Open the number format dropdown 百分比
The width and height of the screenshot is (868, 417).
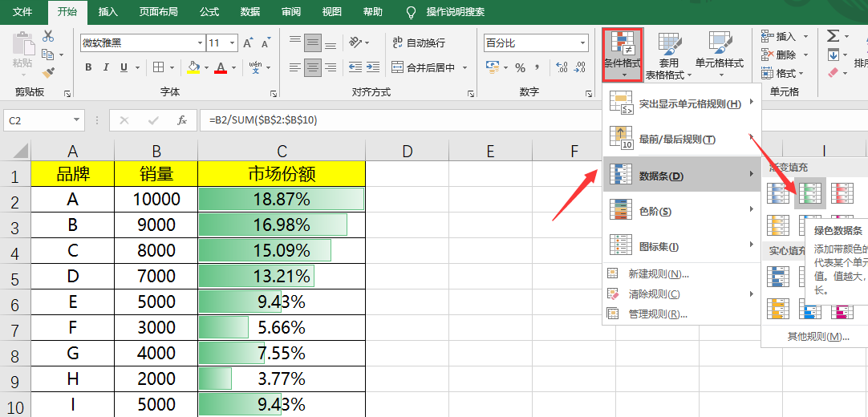(582, 43)
